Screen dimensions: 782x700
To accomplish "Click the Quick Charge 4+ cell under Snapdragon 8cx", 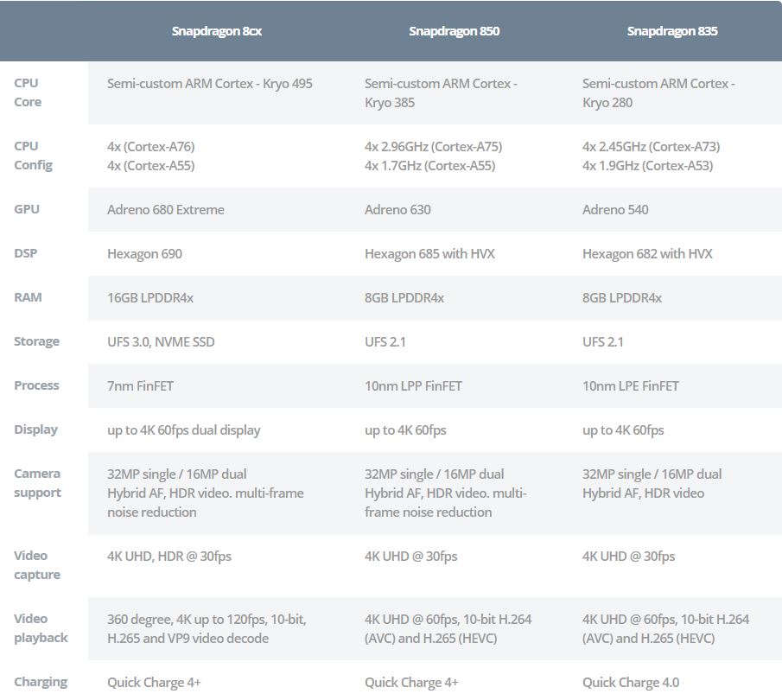I will (x=154, y=683).
